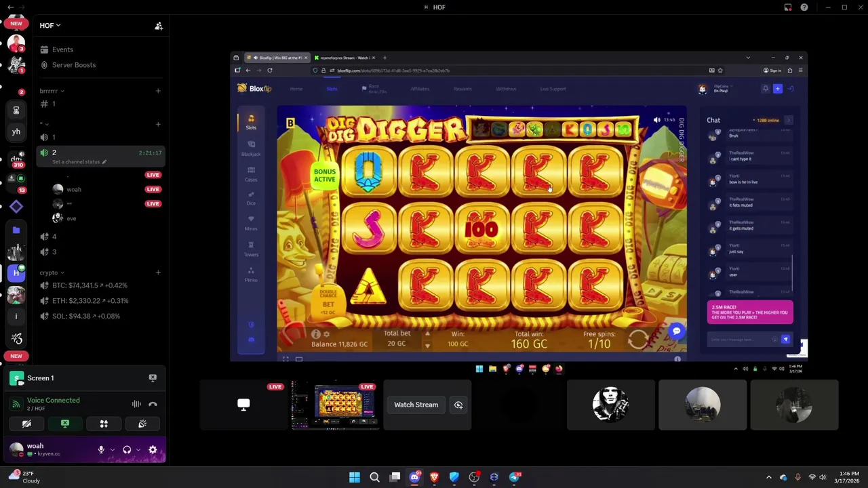Open Brave browser from taskbar
The height and width of the screenshot is (488, 868).
coord(435,477)
